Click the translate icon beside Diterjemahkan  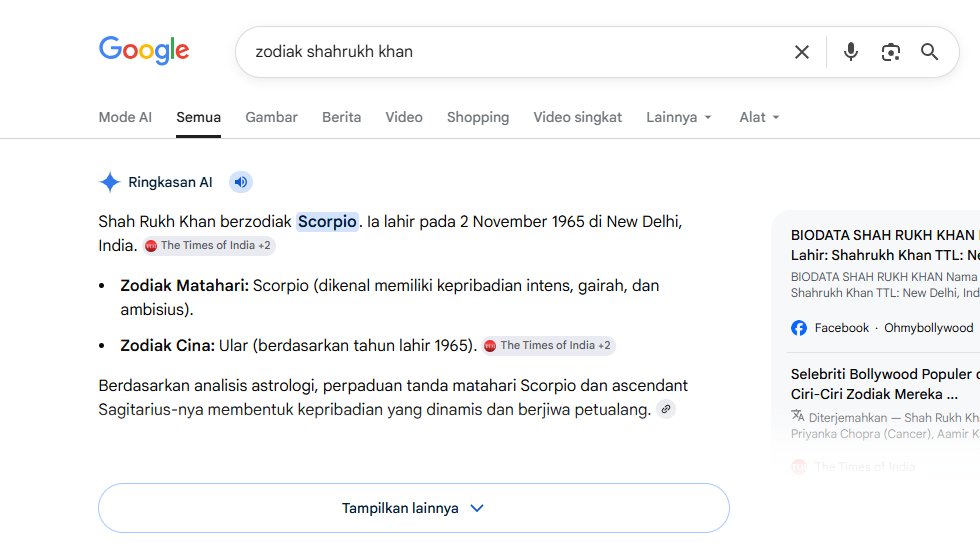click(x=798, y=415)
